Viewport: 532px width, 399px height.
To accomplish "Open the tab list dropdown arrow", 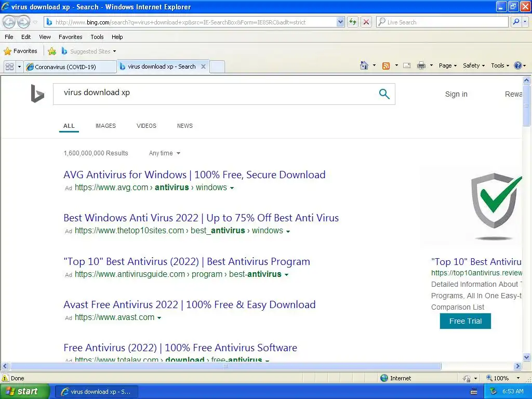I will click(x=19, y=66).
